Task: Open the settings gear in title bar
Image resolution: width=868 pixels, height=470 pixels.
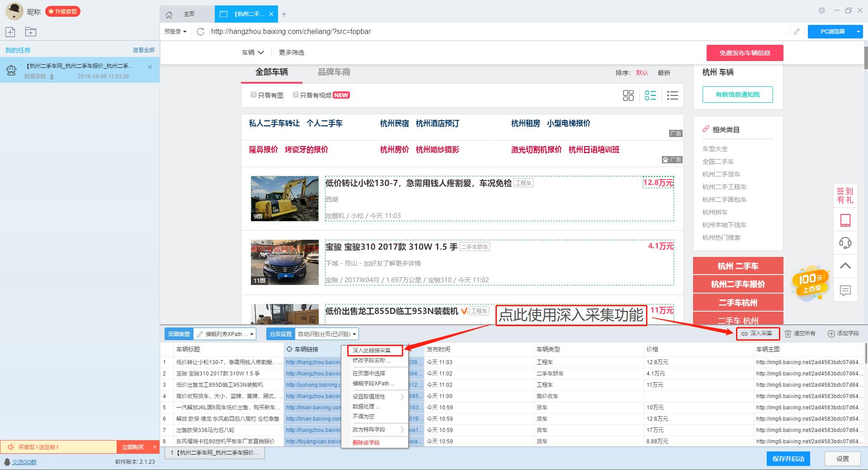Action: coord(822,10)
